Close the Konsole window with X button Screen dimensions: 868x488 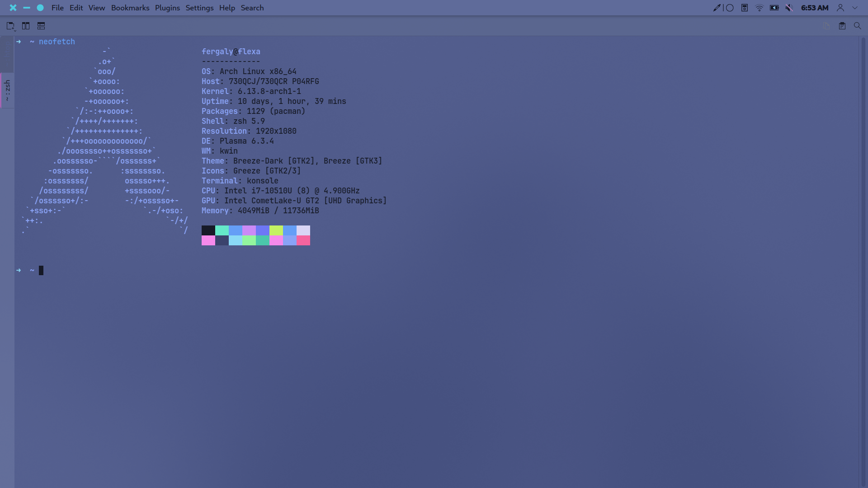click(13, 8)
